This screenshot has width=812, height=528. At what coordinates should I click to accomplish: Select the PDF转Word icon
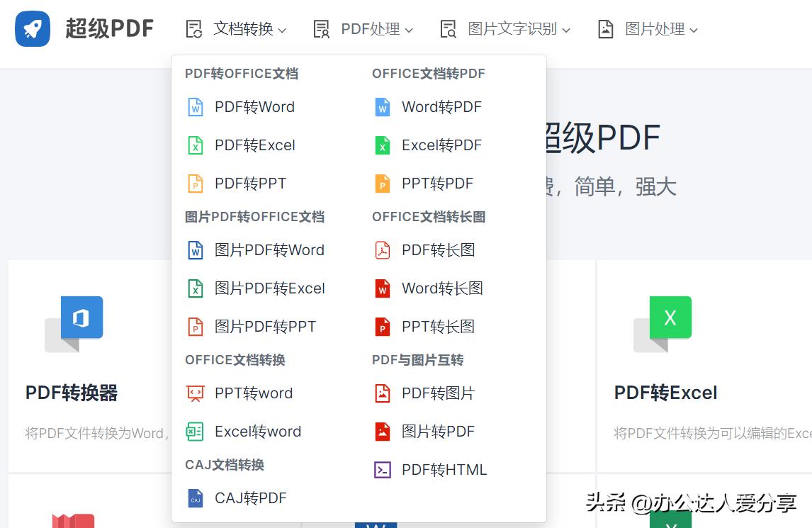click(x=195, y=107)
